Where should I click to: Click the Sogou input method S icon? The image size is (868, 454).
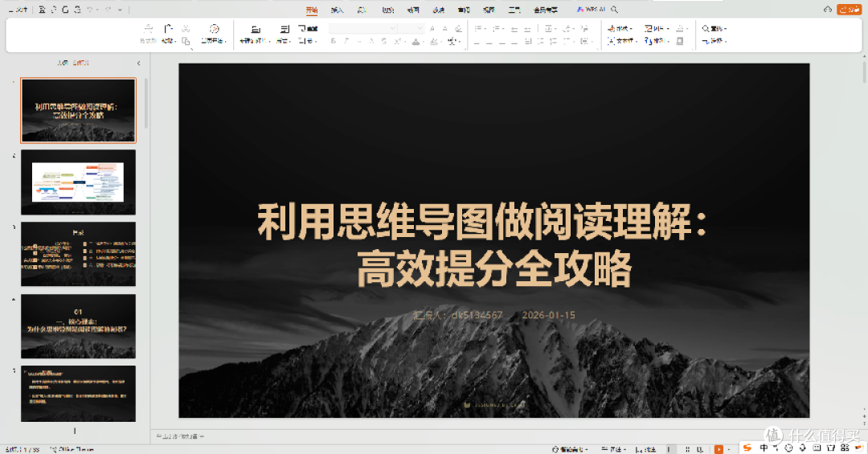point(747,448)
